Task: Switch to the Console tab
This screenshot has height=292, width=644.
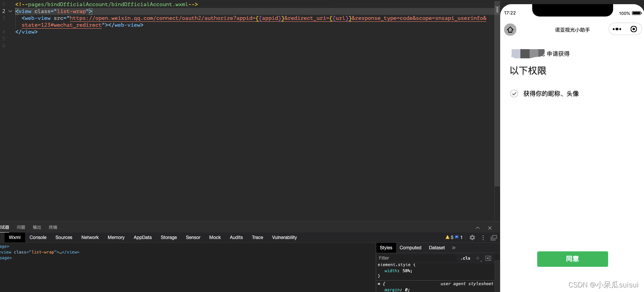Action: (x=38, y=237)
